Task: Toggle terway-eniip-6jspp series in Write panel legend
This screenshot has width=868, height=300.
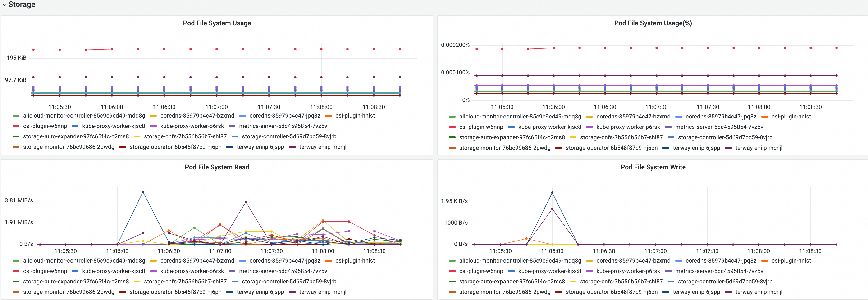Action: (696, 292)
